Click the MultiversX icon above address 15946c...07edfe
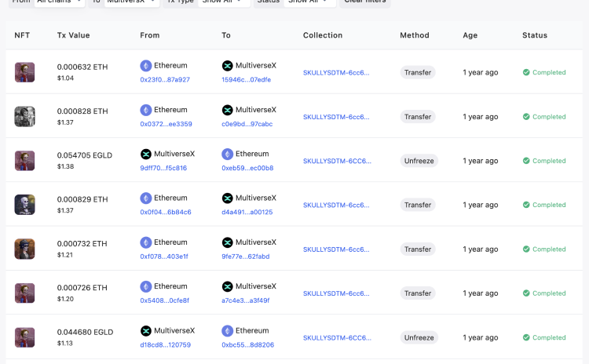This screenshot has height=364, width=589. 227,66
